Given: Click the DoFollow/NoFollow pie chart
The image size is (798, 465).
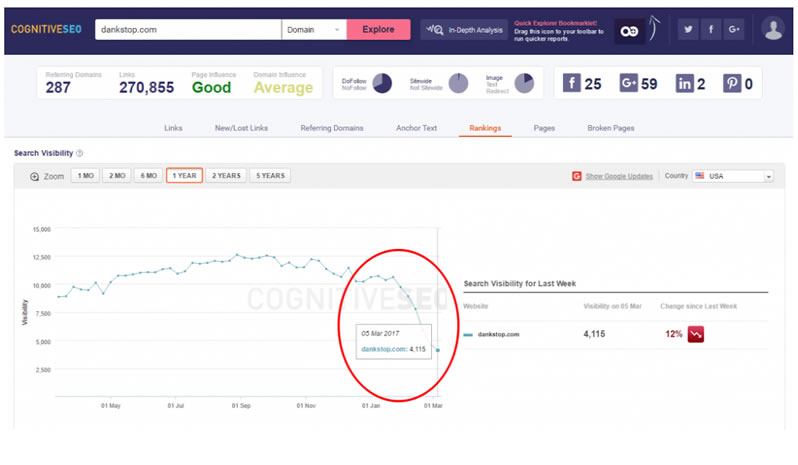Looking at the screenshot, I should point(382,83).
